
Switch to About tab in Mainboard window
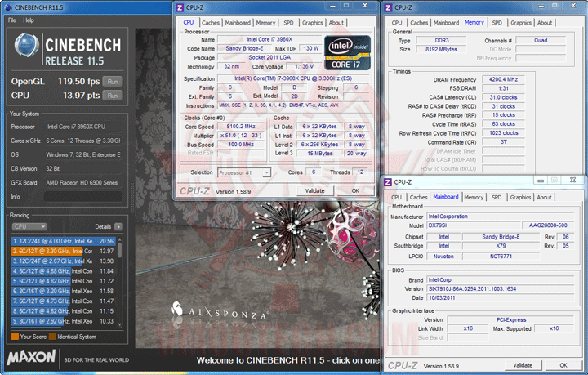544,197
